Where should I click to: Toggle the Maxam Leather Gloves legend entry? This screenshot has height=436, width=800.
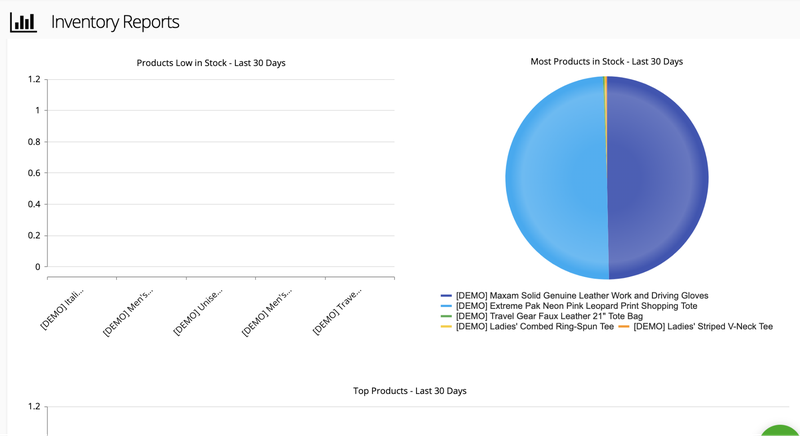click(x=582, y=296)
